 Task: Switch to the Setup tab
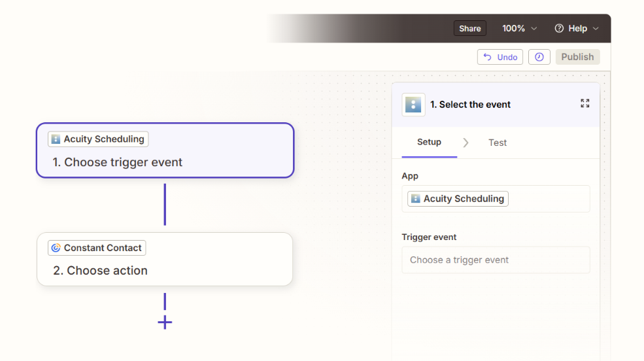429,142
